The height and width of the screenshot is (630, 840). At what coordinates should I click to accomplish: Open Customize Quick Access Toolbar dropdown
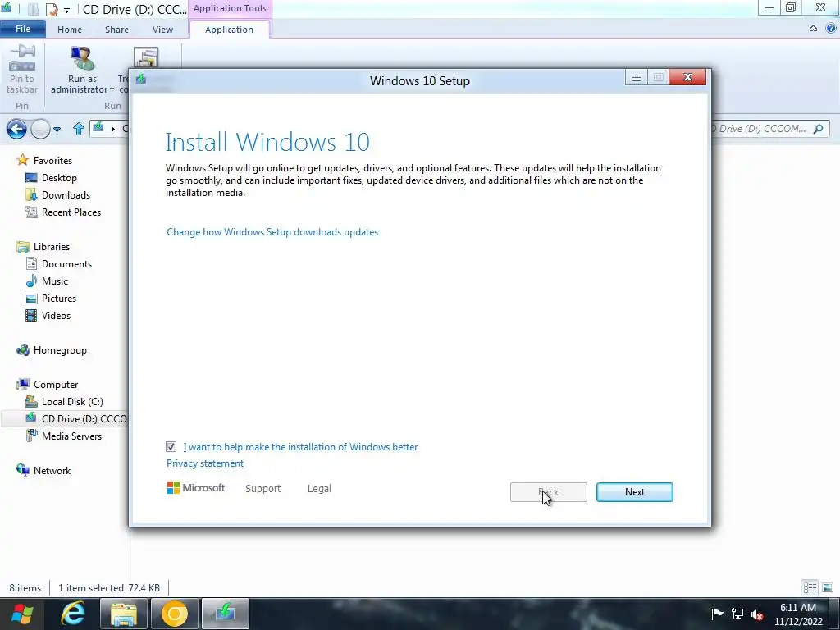[x=67, y=10]
